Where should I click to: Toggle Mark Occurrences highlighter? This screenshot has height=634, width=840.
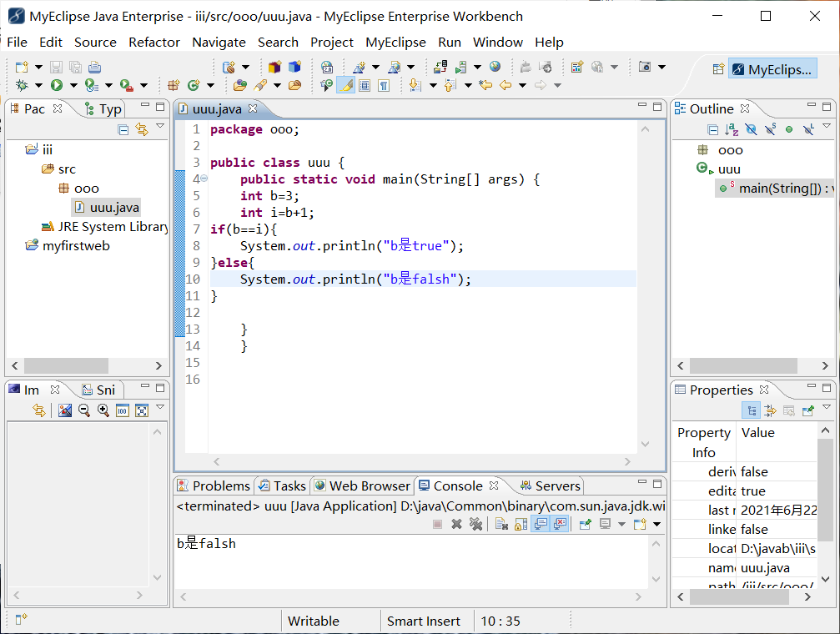[346, 85]
